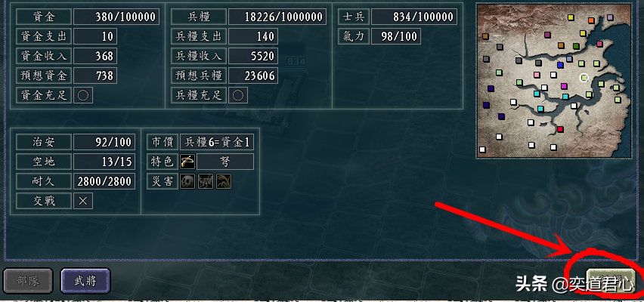
Task: Select the white-circled city on the minimap
Action: [x=584, y=78]
